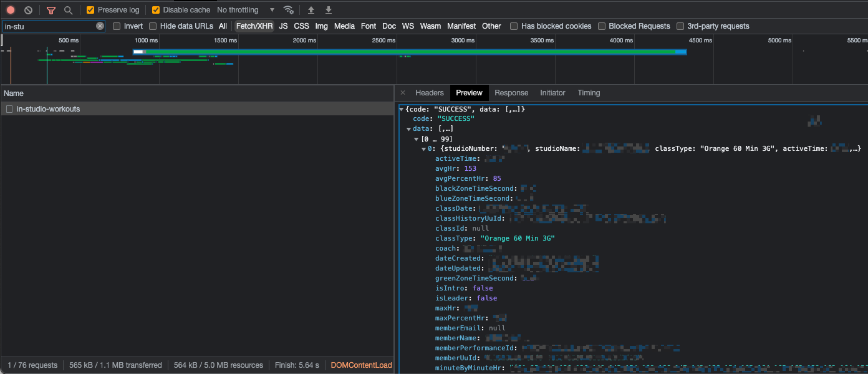The image size is (868, 374).
Task: Collapse the data array node
Action: (409, 129)
